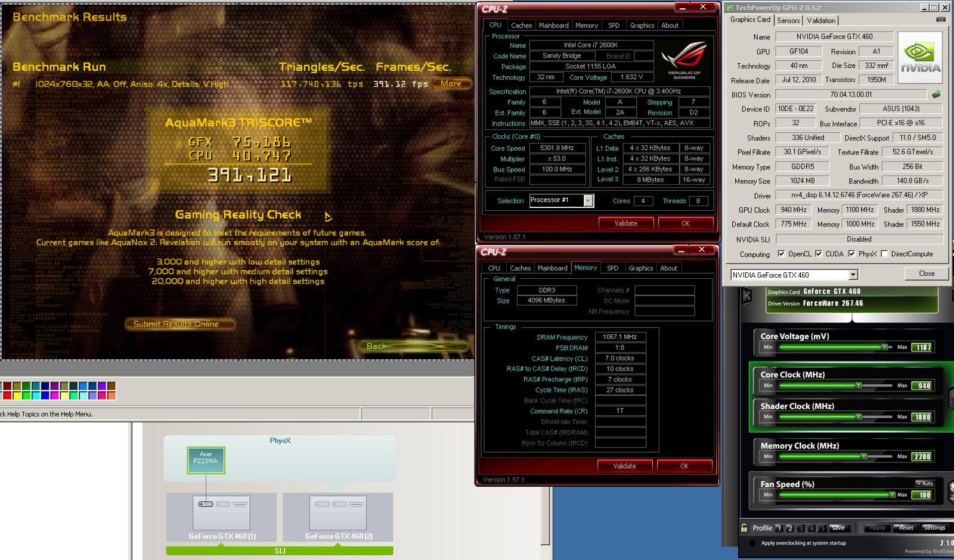954x560 pixels.
Task: Open CPU tab in bottom CPU-Z window
Action: click(494, 268)
